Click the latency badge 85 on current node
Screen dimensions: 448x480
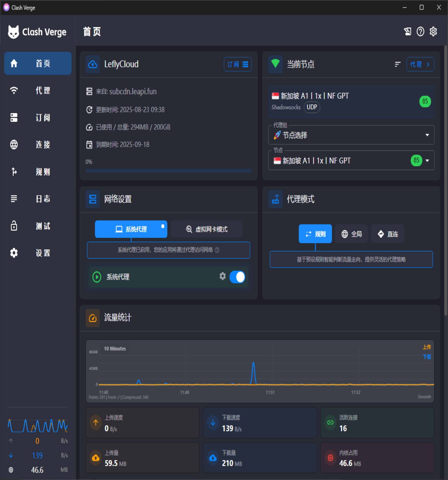pos(425,101)
